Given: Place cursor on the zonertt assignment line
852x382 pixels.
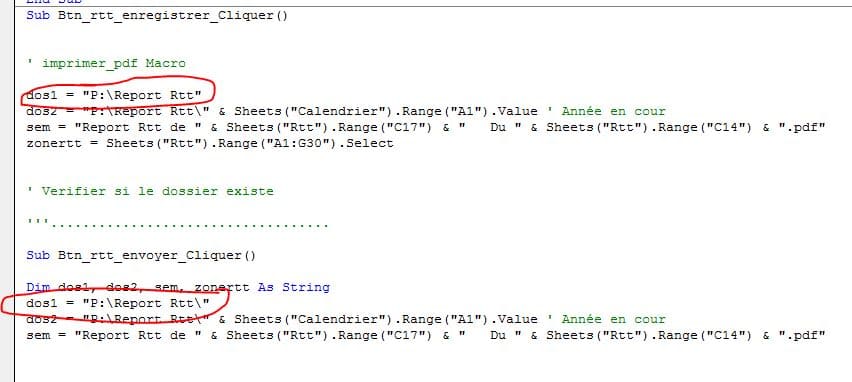Looking at the screenshot, I should [210, 143].
